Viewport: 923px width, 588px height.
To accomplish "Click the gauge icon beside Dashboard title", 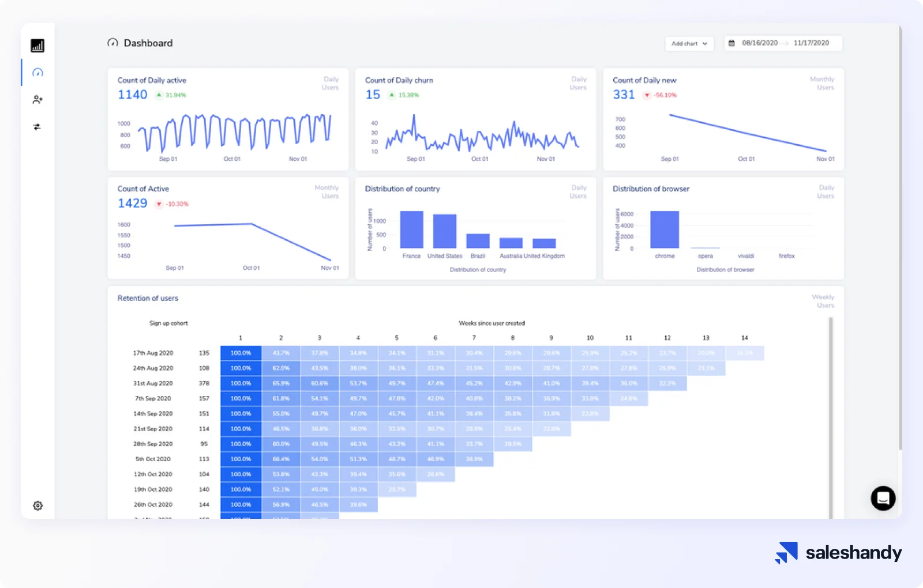I will [112, 43].
